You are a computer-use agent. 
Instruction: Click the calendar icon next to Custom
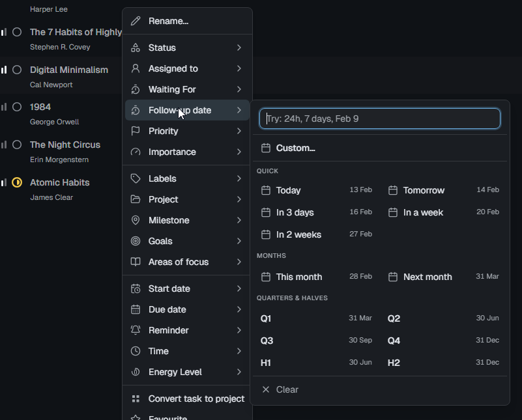(266, 148)
